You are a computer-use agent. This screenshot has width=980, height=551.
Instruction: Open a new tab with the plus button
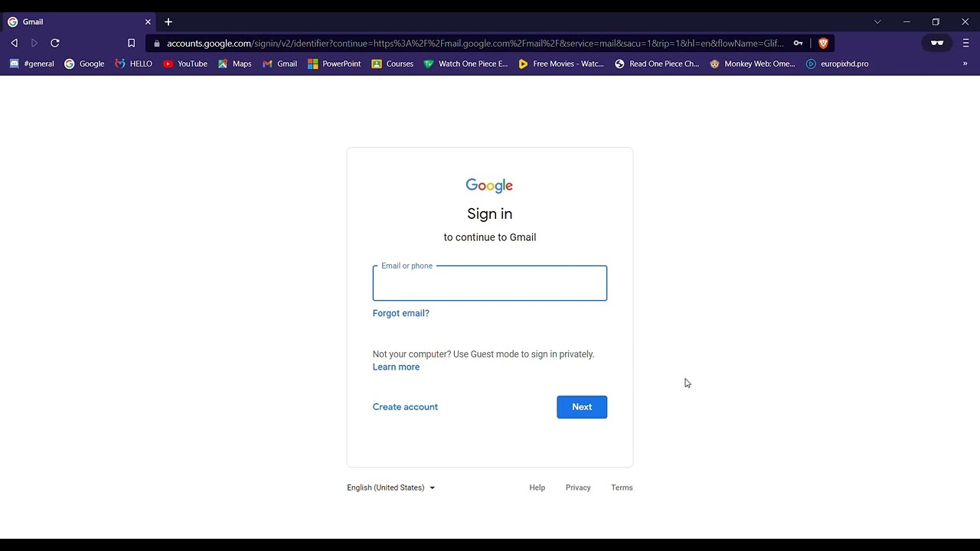168,22
